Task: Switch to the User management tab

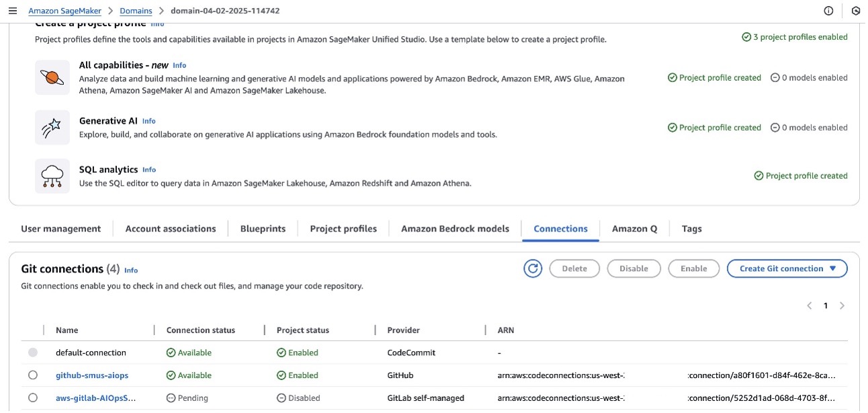Action: click(61, 229)
